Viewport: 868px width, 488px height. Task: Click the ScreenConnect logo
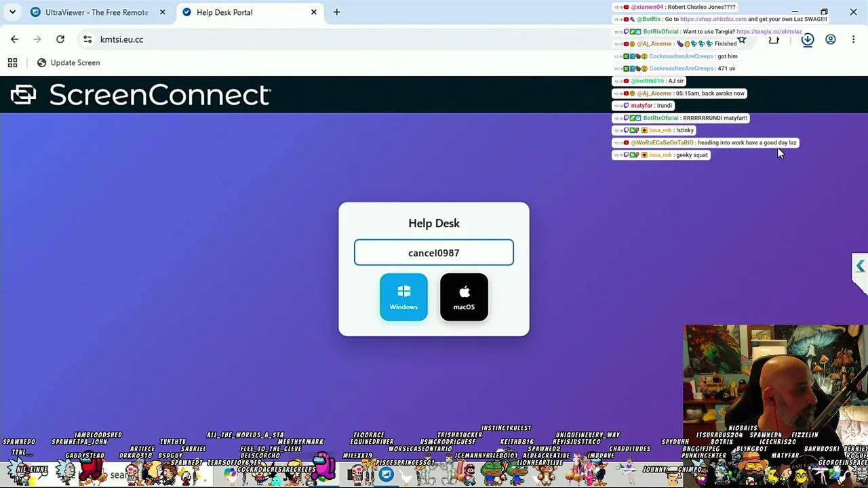point(141,95)
